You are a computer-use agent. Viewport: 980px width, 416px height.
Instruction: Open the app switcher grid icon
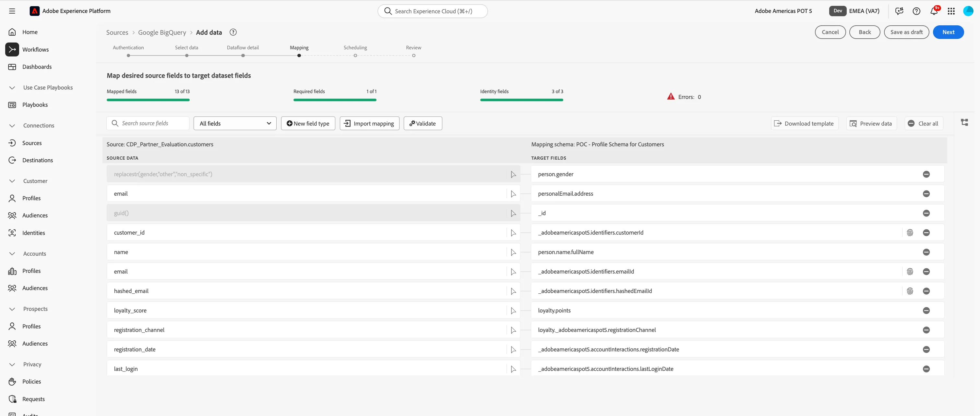coord(951,11)
